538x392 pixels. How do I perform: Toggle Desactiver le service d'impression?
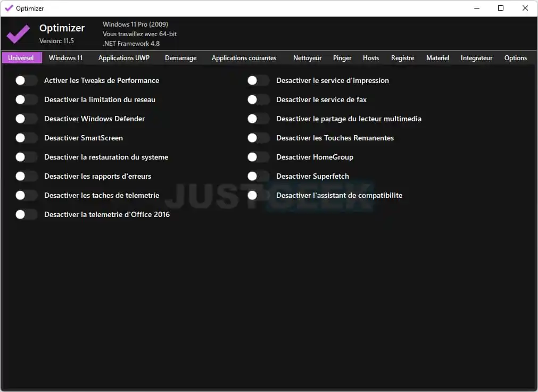259,81
